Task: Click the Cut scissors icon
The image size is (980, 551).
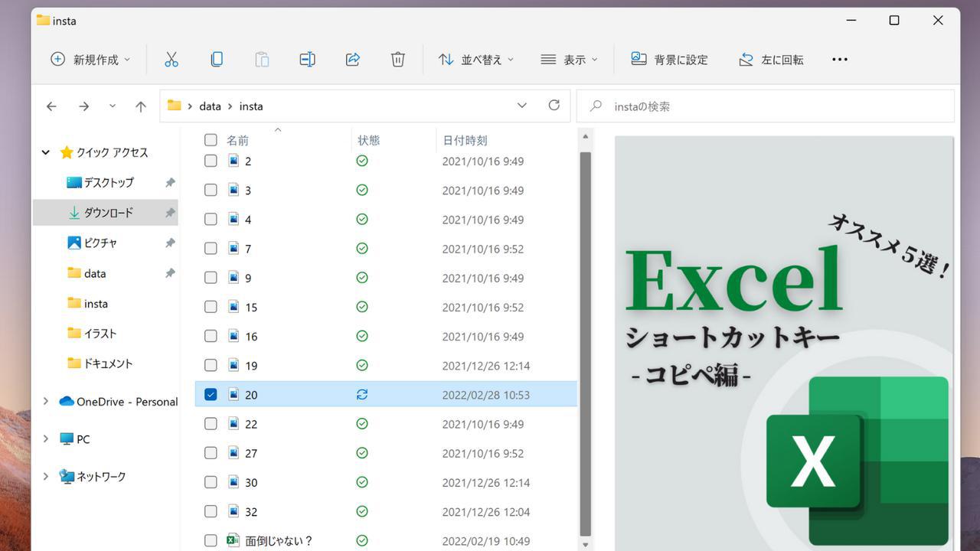Action: pyautogui.click(x=171, y=60)
